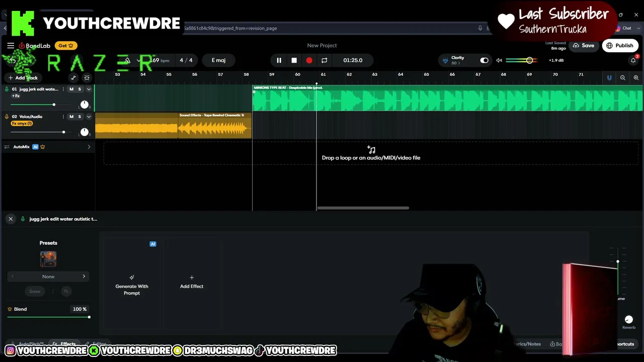Mute track 02 Voice/Audio
Viewport: 644px width, 362px height.
click(x=71, y=117)
